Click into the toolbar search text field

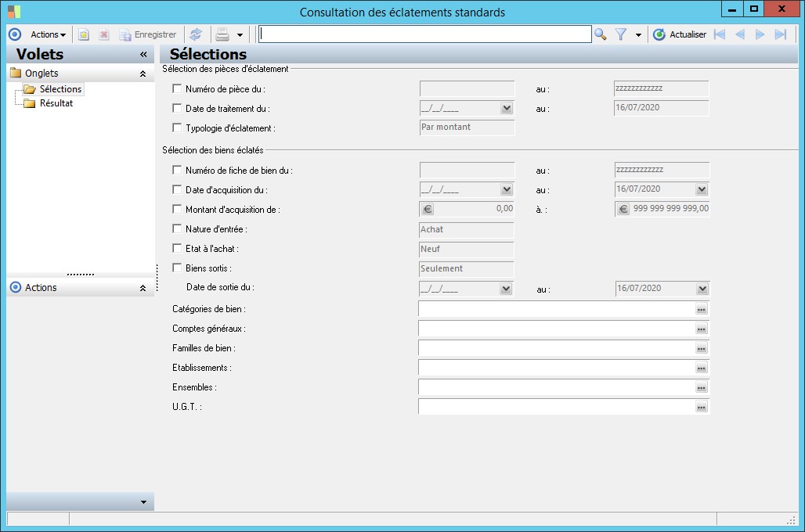424,34
